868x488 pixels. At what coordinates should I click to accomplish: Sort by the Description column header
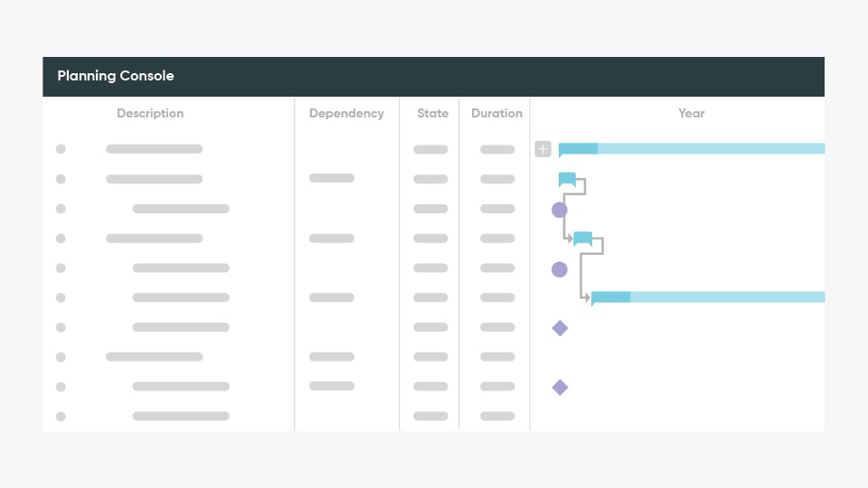point(150,114)
